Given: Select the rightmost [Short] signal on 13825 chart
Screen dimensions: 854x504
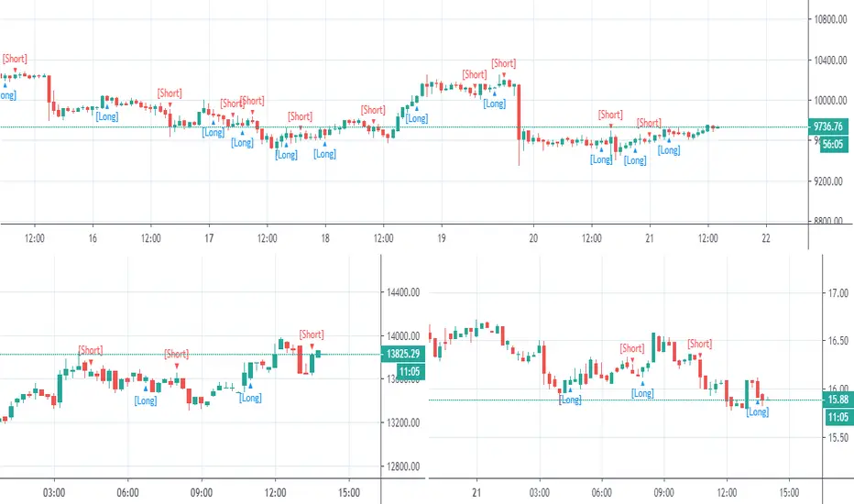Looking at the screenshot, I should pos(312,334).
